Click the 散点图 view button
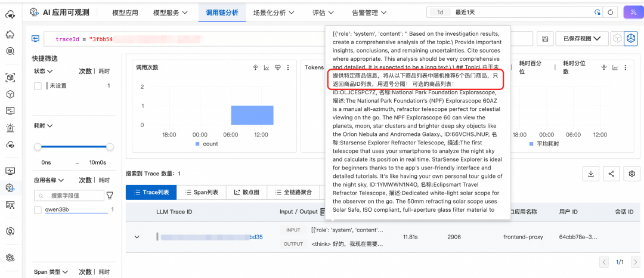 point(247,192)
